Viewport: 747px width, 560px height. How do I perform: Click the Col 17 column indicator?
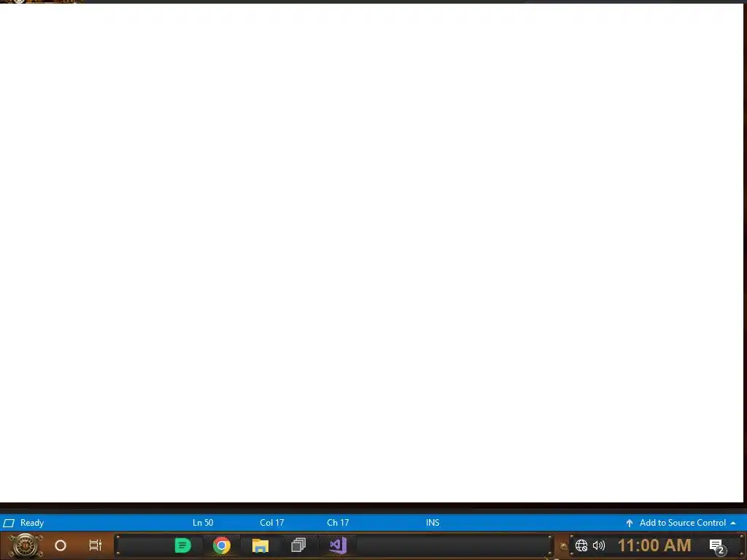tap(271, 523)
